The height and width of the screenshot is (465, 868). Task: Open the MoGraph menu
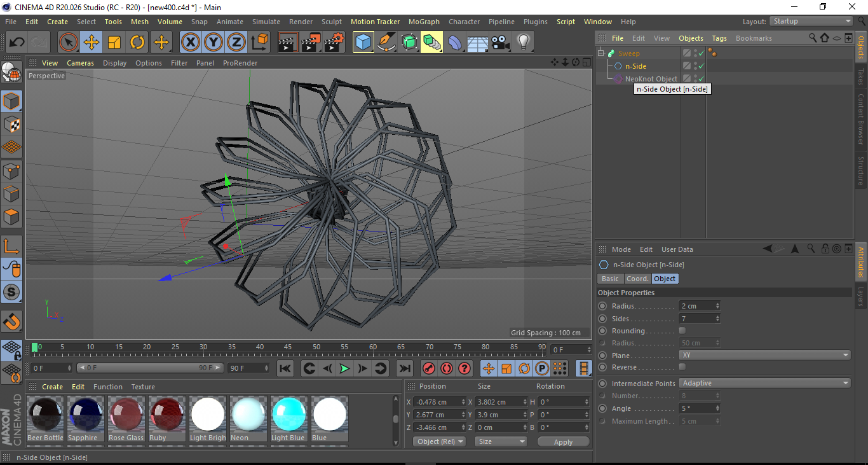(424, 22)
